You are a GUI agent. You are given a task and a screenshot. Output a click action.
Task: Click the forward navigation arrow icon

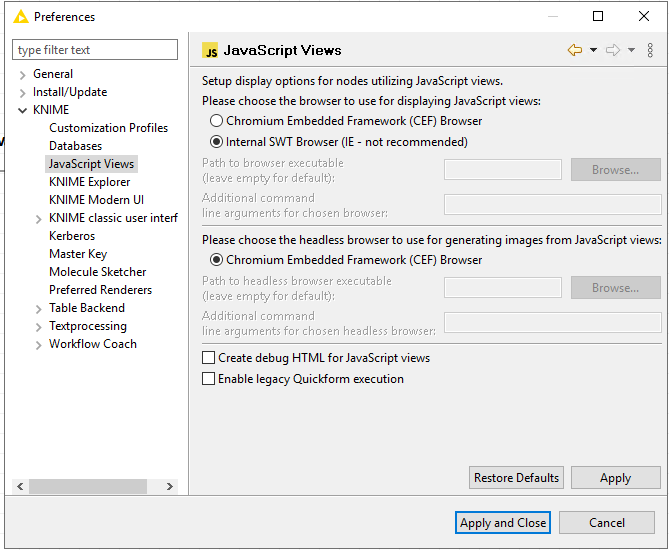tap(613, 50)
